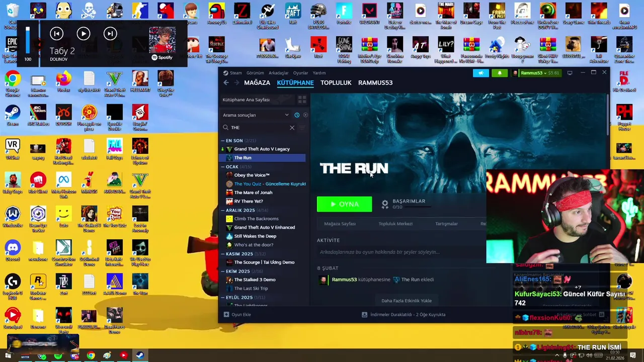This screenshot has width=644, height=362.
Task: Open the Raft desktop shortcut
Action: 293,14
